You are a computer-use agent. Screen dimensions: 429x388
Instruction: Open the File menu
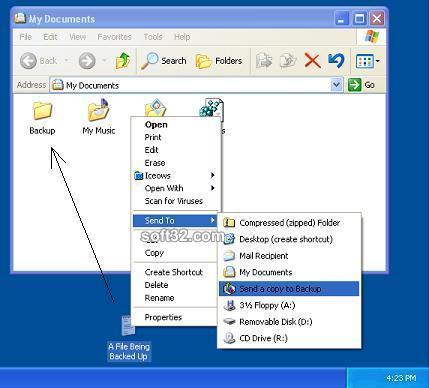click(x=26, y=37)
